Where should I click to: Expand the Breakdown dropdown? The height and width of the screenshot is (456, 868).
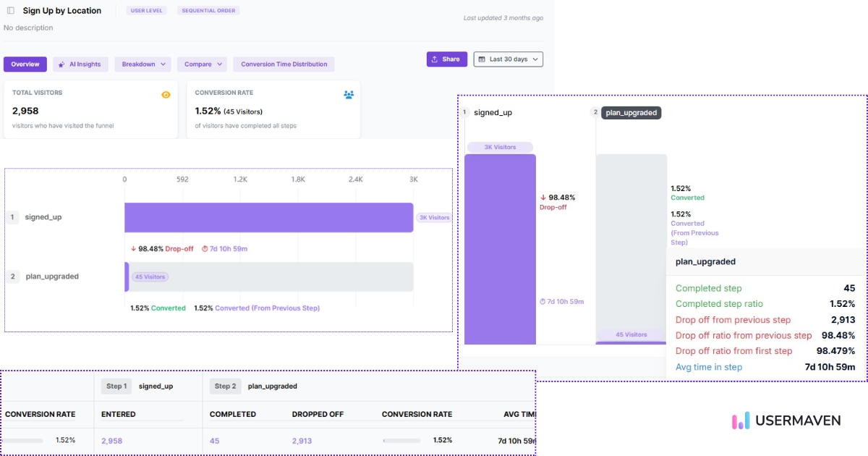pos(142,64)
